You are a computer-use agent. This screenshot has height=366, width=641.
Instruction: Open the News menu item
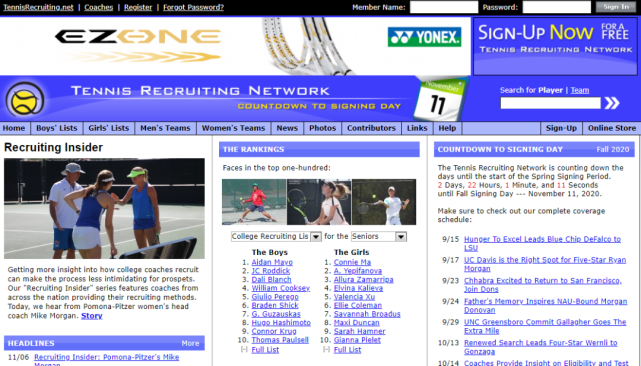(x=287, y=128)
